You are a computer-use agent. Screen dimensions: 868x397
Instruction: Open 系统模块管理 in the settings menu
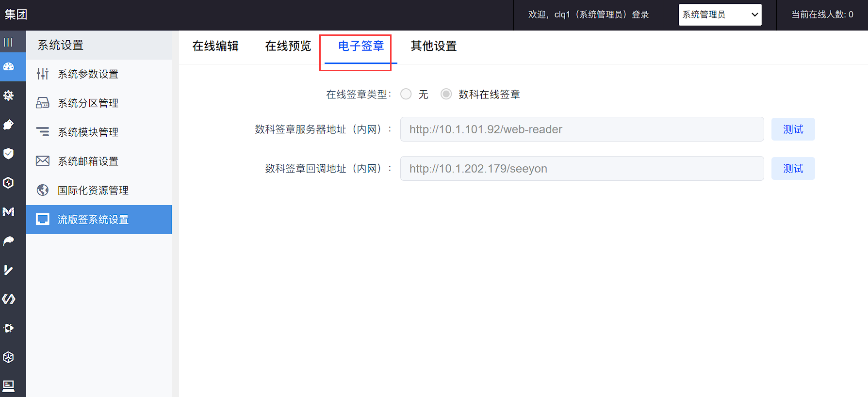point(99,132)
